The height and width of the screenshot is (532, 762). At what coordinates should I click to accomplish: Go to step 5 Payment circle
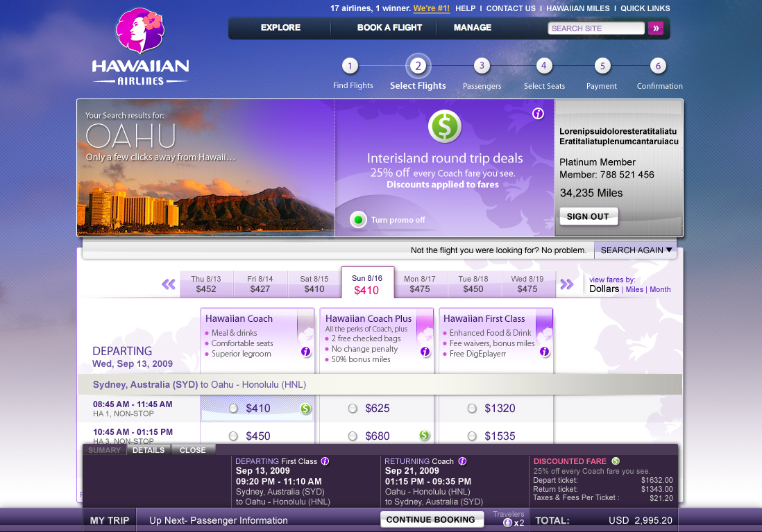pyautogui.click(x=602, y=66)
